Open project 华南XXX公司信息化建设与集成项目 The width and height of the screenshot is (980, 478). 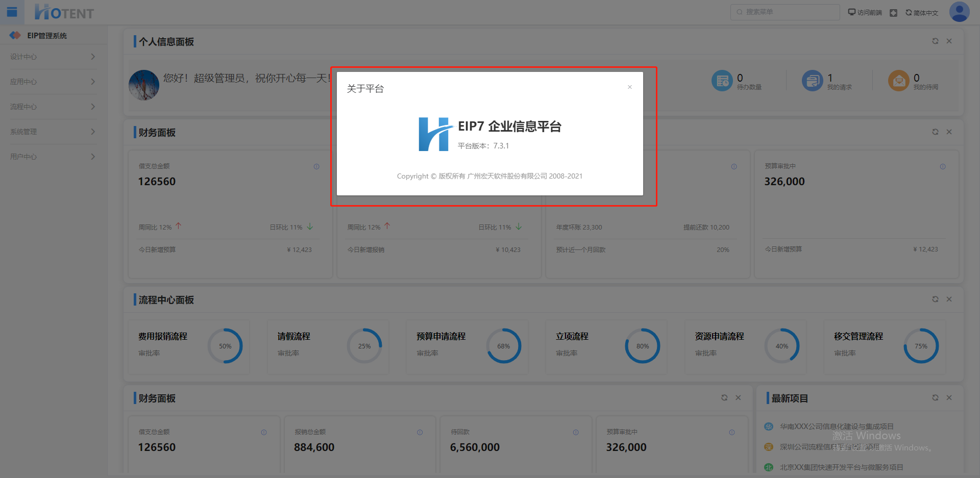click(x=837, y=426)
